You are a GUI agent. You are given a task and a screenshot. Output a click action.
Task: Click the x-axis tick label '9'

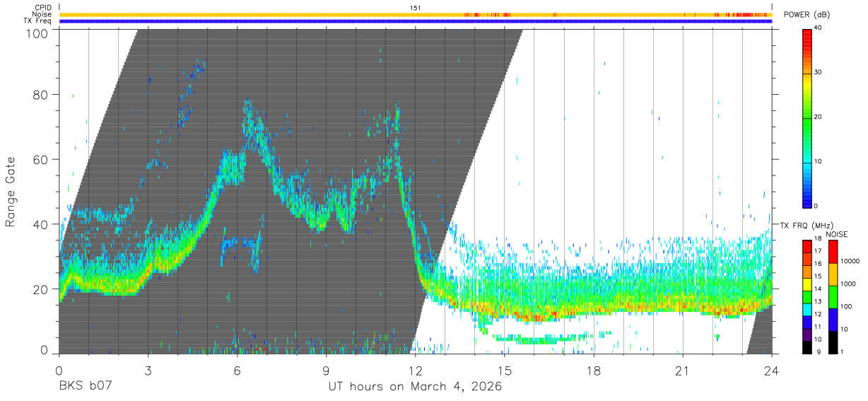pos(327,371)
